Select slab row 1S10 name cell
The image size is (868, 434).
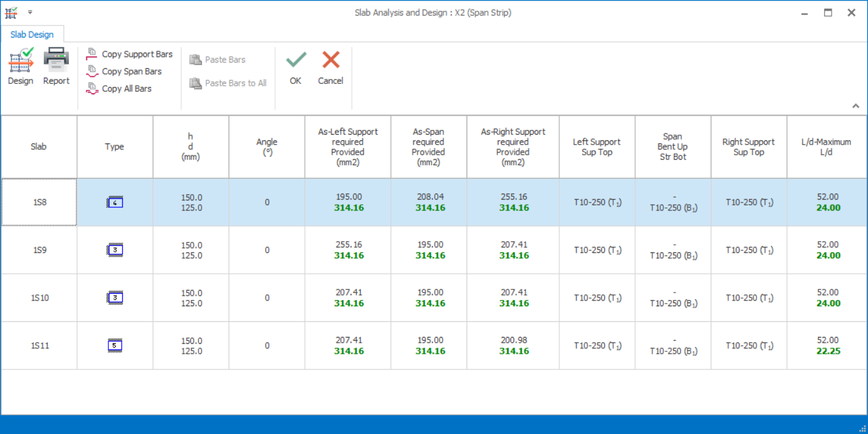(39, 298)
